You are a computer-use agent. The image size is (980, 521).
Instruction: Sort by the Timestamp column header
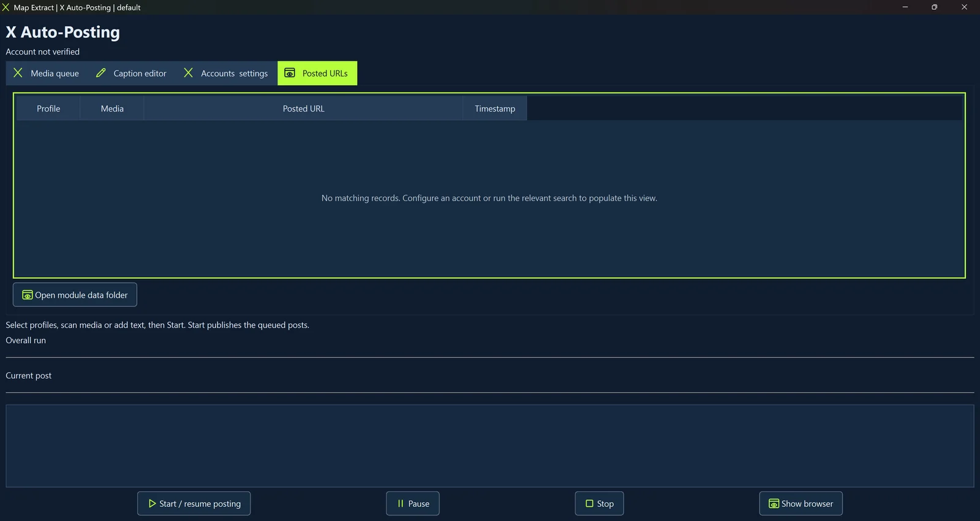[495, 108]
